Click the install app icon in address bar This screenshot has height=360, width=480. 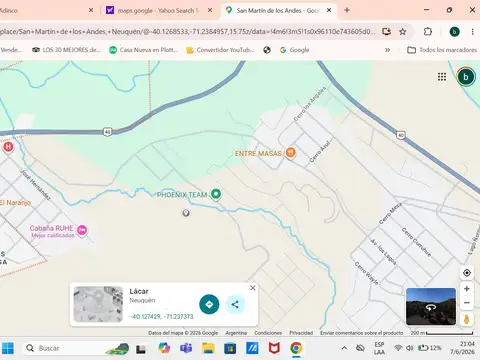[x=387, y=32]
